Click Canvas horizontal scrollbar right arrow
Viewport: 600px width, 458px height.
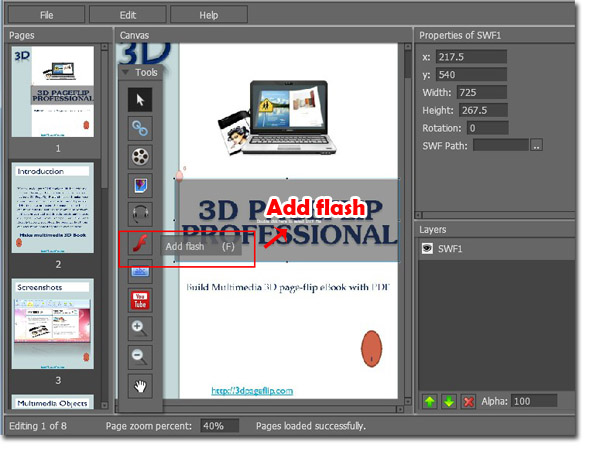coord(400,409)
